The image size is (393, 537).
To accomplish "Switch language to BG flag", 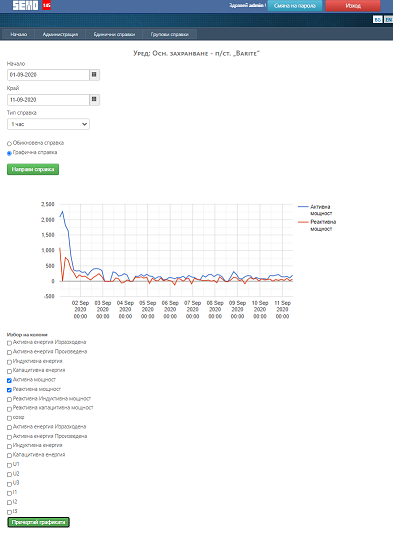I will tap(378, 20).
